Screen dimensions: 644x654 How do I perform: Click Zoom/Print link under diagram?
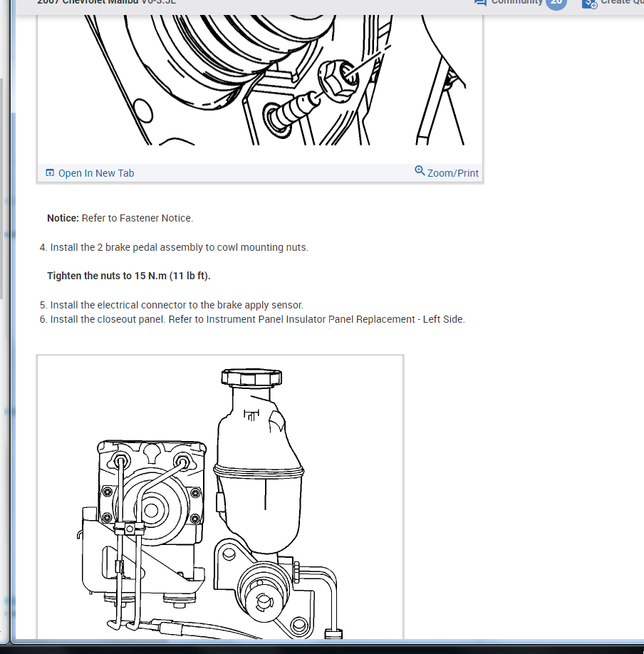452,173
